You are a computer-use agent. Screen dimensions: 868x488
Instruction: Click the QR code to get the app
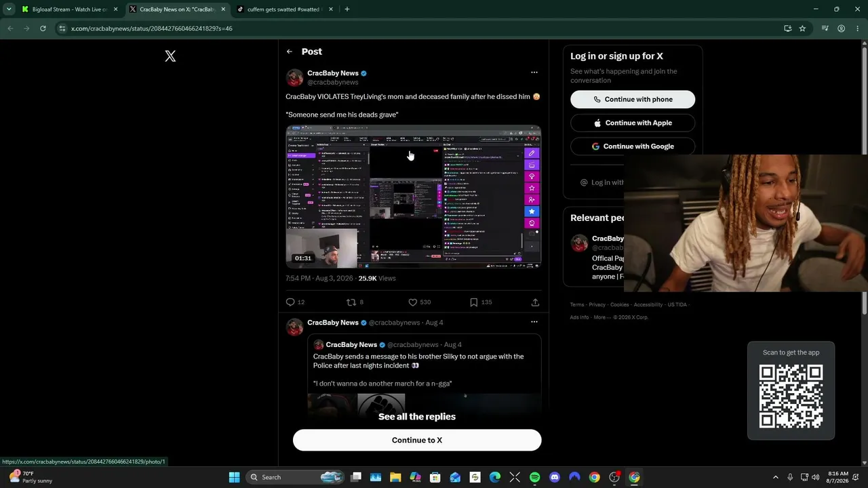point(791,396)
